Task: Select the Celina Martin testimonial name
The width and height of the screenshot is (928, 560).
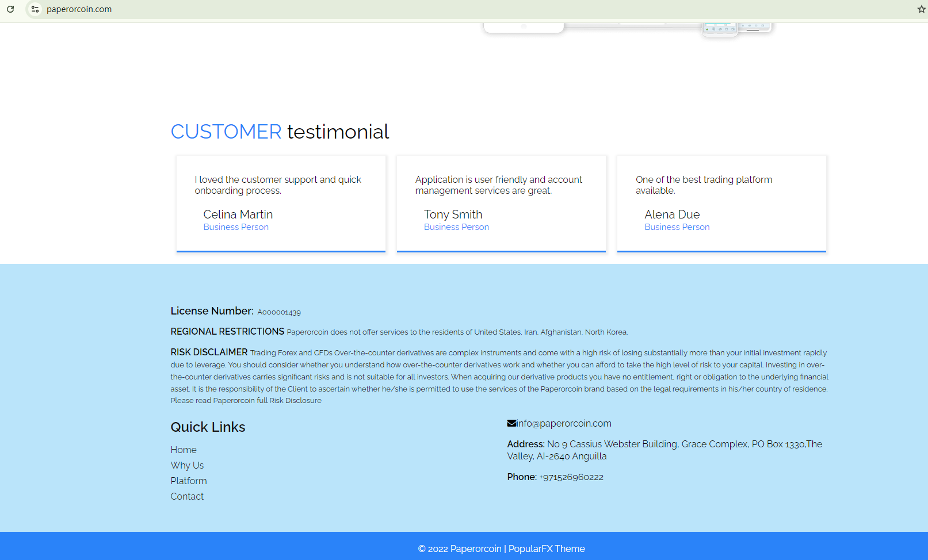Action: tap(238, 214)
